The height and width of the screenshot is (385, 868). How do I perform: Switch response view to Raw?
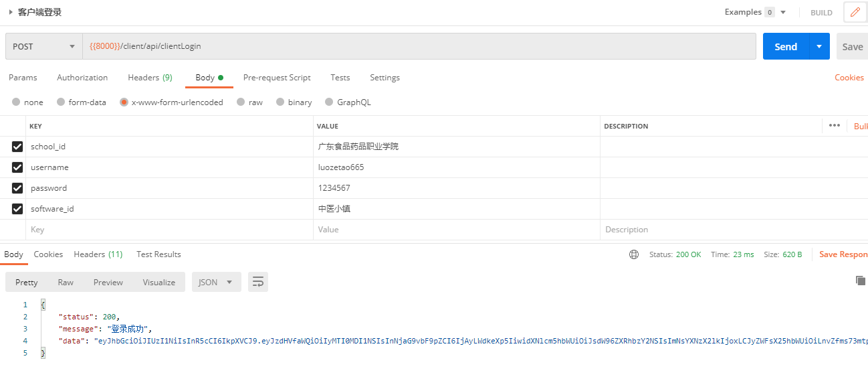tap(66, 282)
